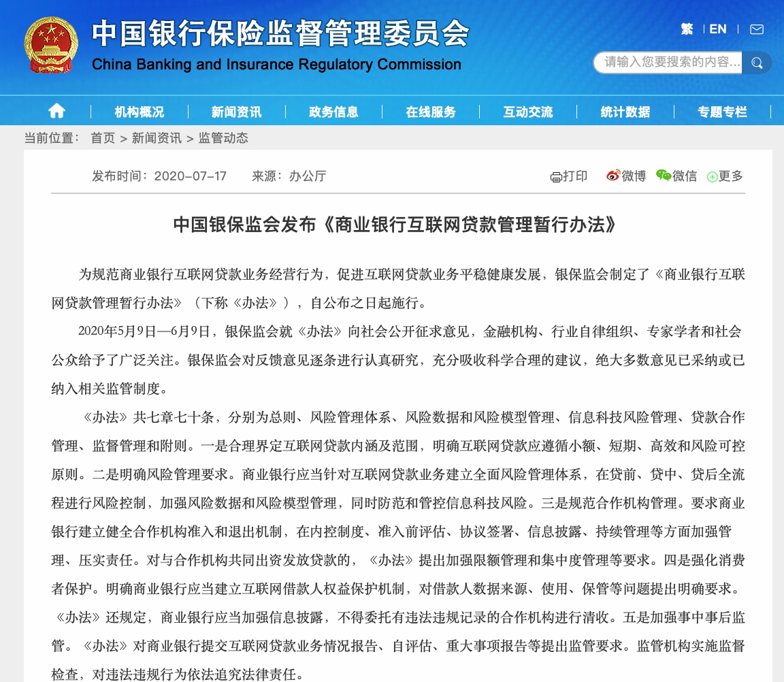
Task: Click the mail envelope icon
Action: pyautogui.click(x=757, y=29)
